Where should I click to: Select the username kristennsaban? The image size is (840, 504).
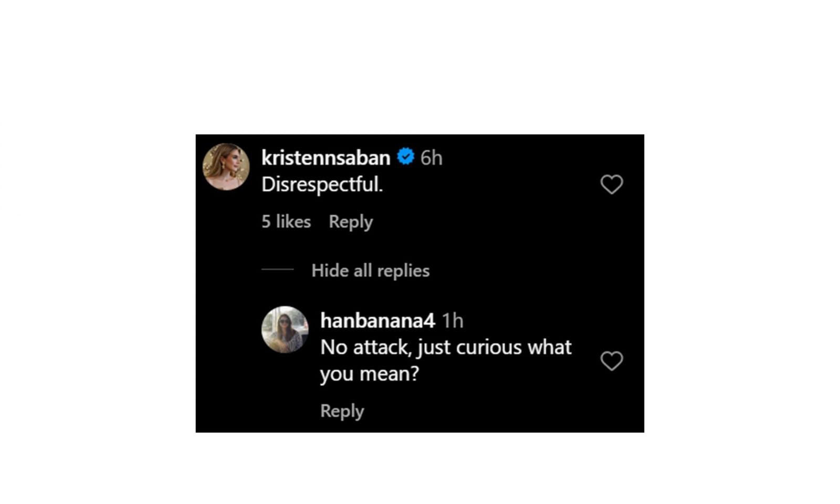[x=325, y=156]
